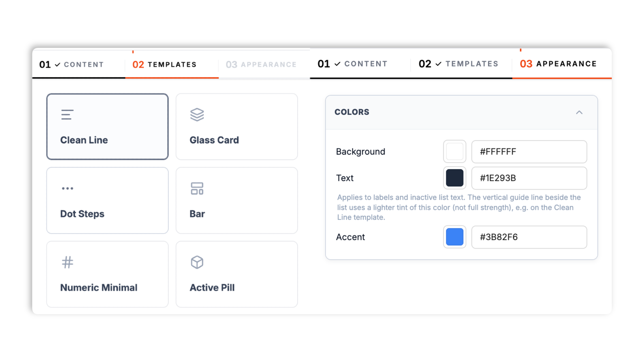644x362 pixels.
Task: Choose the Glass Card template
Action: coord(236,127)
